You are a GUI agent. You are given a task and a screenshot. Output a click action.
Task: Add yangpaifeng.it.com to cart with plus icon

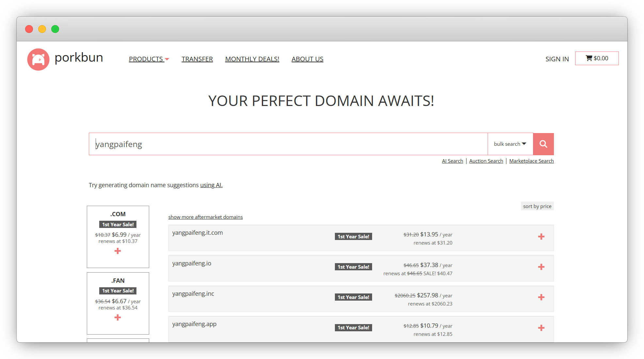[x=541, y=237]
